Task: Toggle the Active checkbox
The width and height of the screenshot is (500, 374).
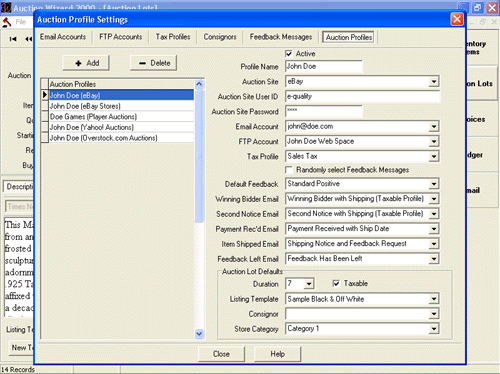Action: 289,53
